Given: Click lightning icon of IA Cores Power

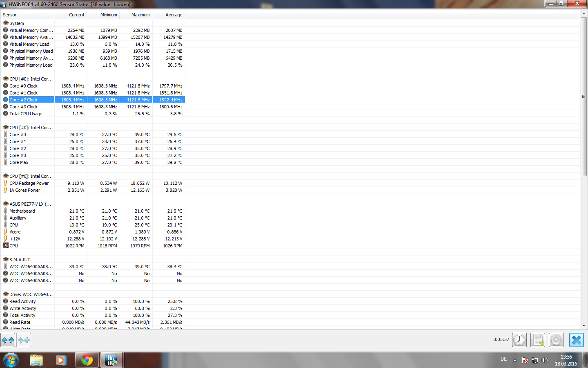Looking at the screenshot, I should [5, 190].
